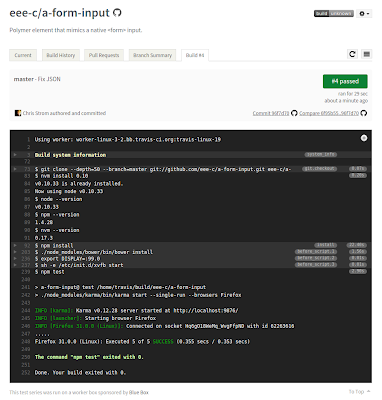Click the log view icon beside the restart icon

click(367, 54)
